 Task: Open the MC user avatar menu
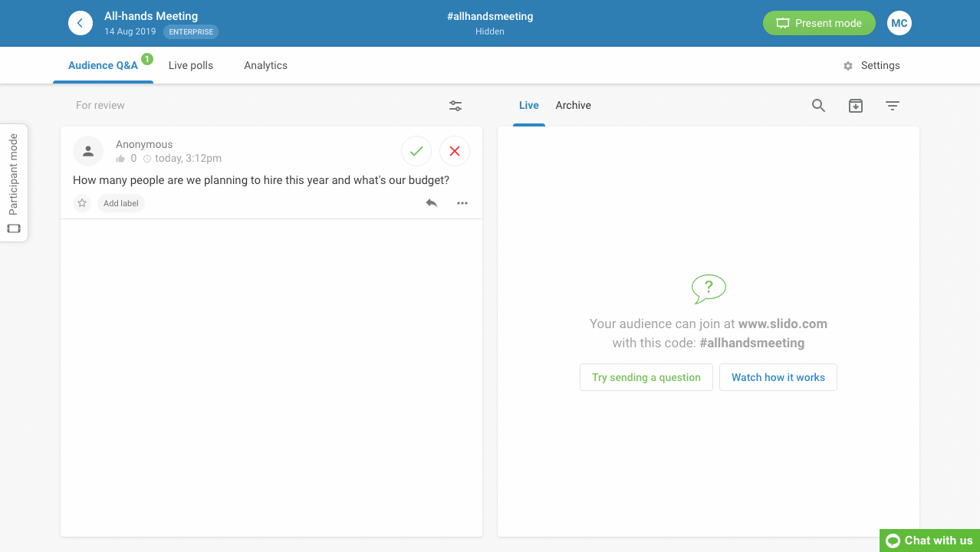899,23
